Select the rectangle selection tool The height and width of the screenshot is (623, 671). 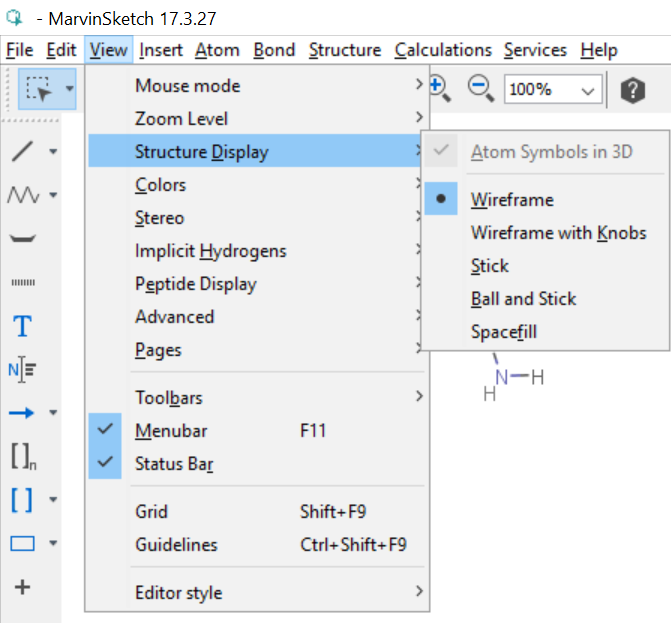pyautogui.click(x=39, y=90)
